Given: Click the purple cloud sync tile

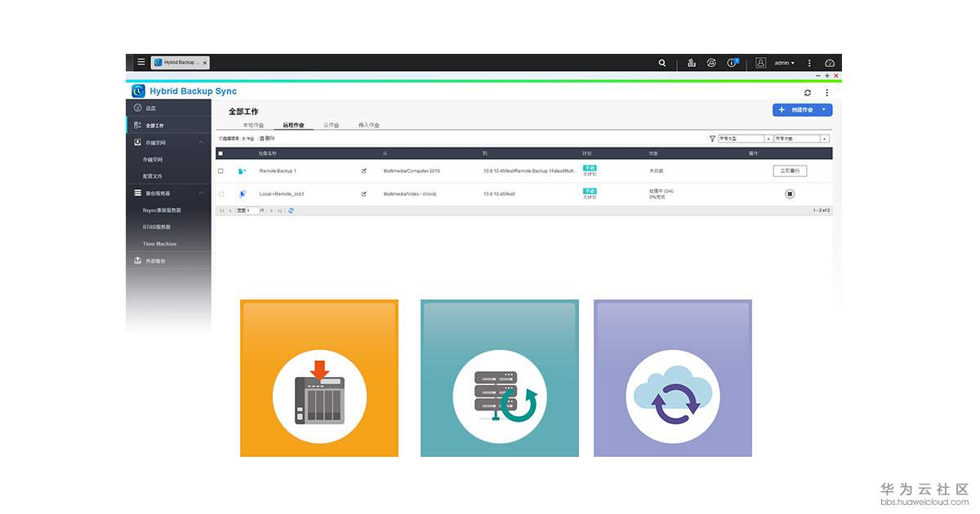Looking at the screenshot, I should point(673,378).
